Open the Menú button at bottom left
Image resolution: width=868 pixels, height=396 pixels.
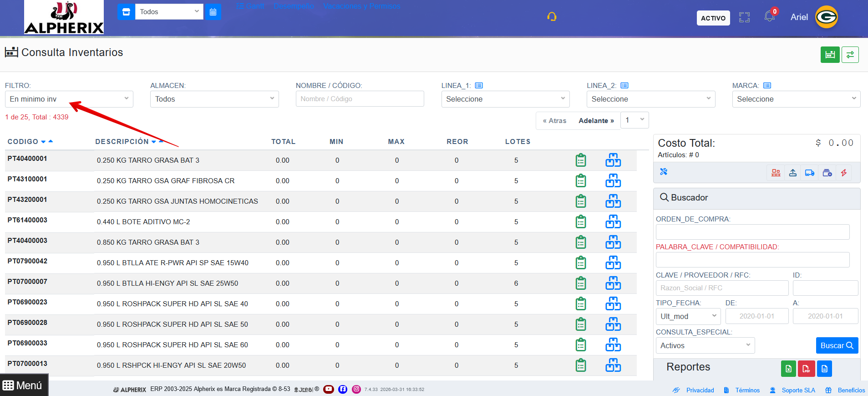pos(24,386)
